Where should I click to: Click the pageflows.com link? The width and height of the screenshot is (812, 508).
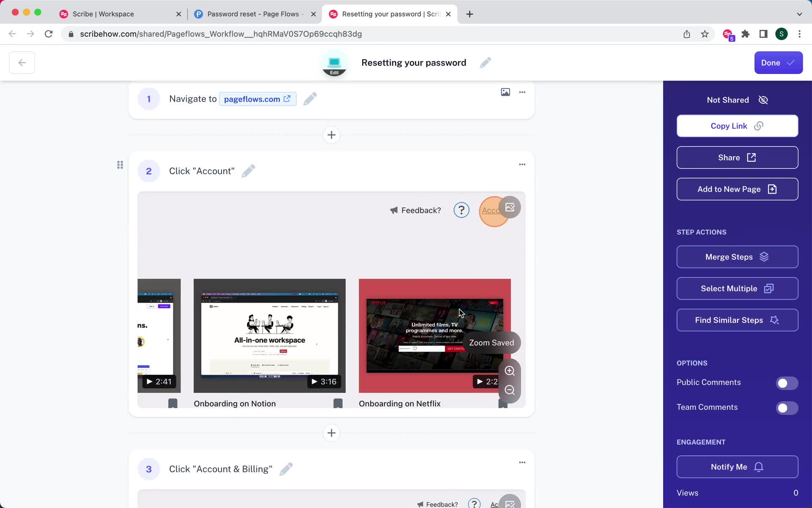(257, 98)
